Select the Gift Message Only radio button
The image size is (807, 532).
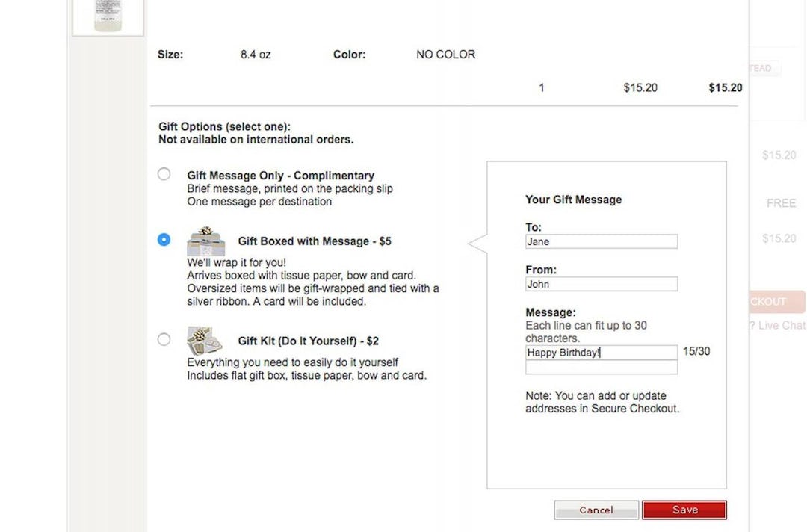(x=164, y=173)
